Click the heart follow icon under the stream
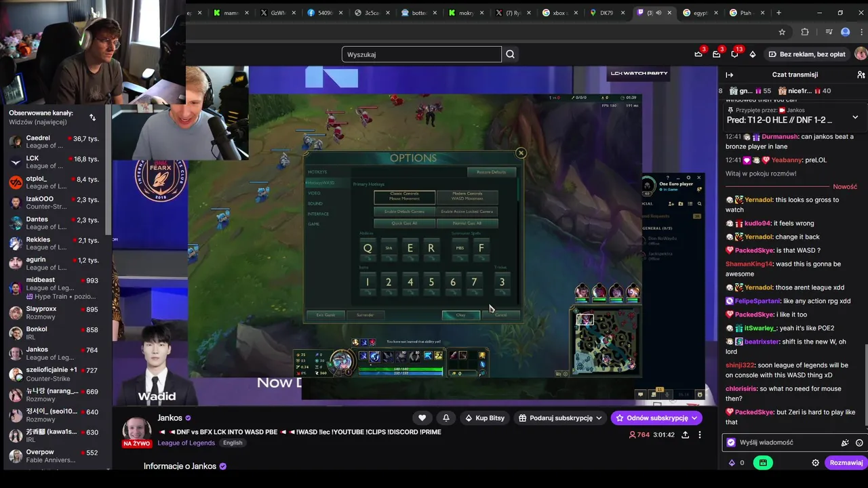Image resolution: width=868 pixels, height=488 pixels. (x=422, y=418)
